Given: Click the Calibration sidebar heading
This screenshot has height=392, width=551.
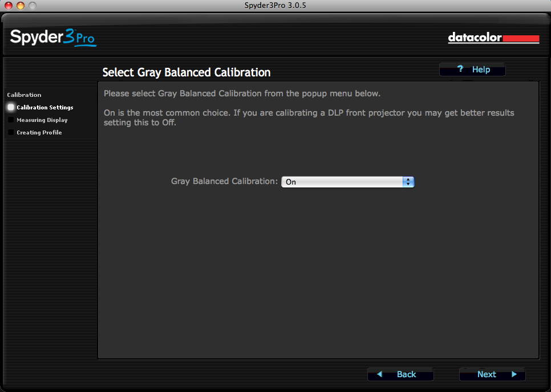Looking at the screenshot, I should [24, 95].
